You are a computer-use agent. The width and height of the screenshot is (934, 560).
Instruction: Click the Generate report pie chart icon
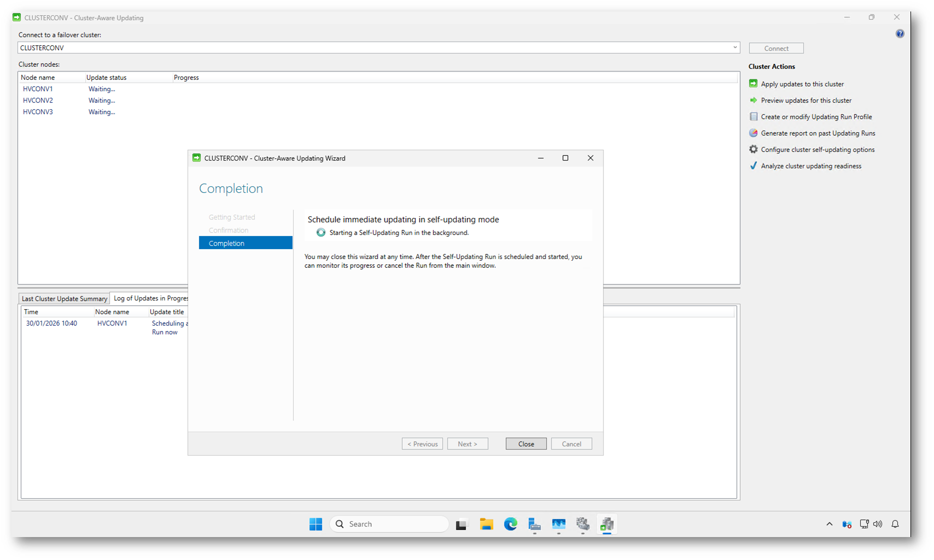click(x=753, y=133)
